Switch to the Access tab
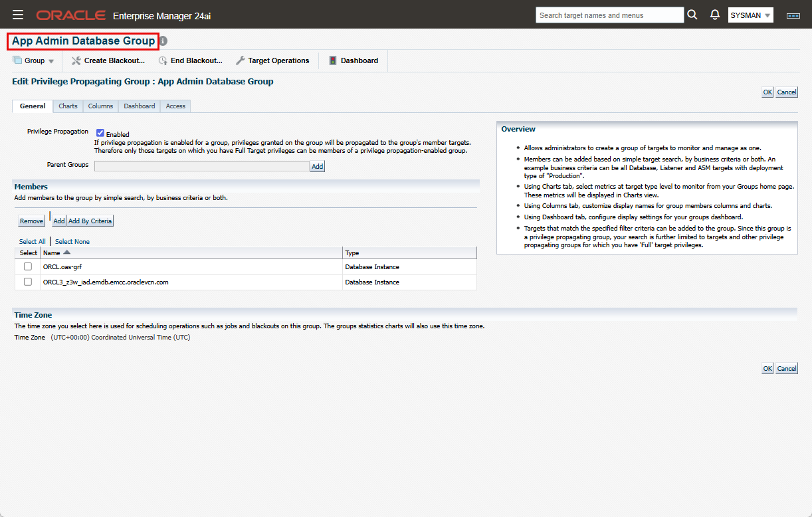The height and width of the screenshot is (517, 812). (175, 106)
